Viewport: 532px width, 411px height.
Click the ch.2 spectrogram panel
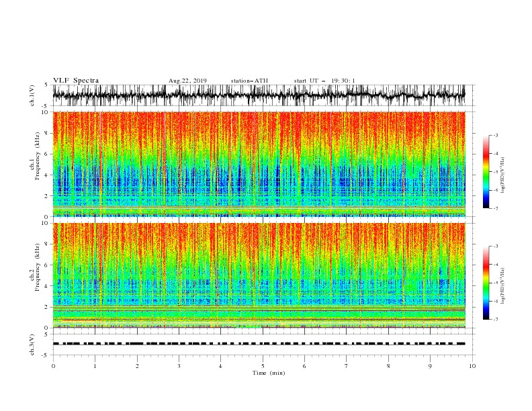point(259,275)
